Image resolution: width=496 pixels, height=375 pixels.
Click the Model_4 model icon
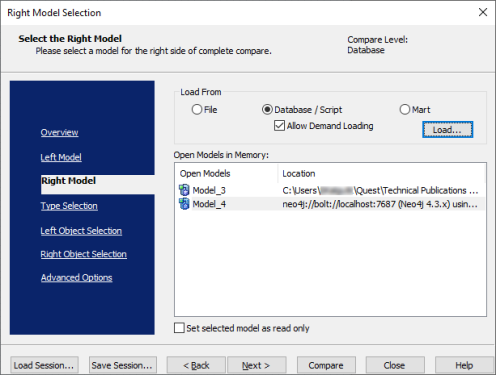(184, 204)
